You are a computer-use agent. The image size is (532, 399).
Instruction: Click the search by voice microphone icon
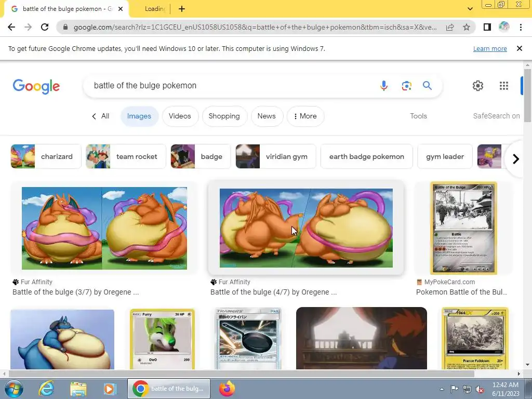(384, 86)
